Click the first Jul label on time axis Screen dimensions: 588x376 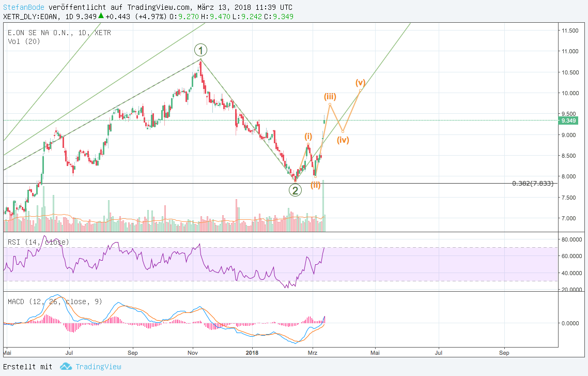(x=69, y=353)
